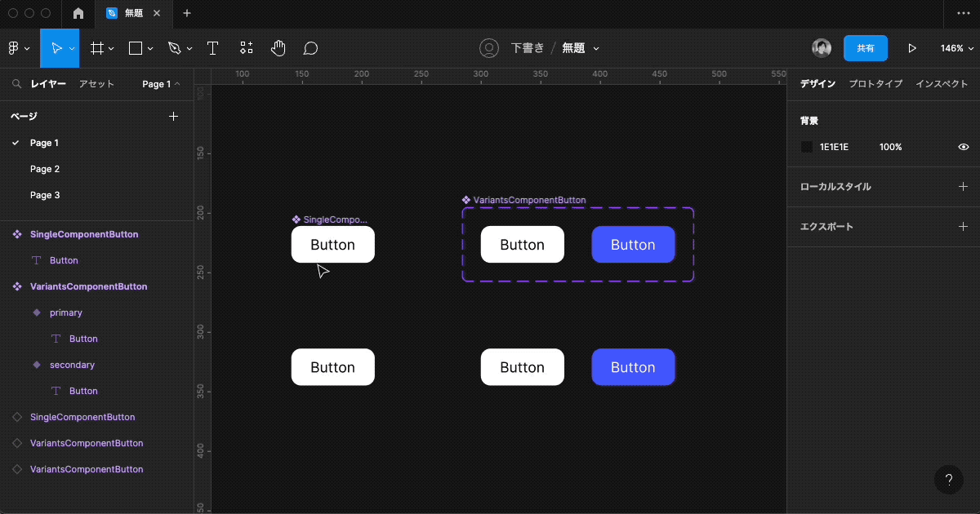Viewport: 980px width, 514px height.
Task: Switch to the アセット tab
Action: (x=96, y=84)
